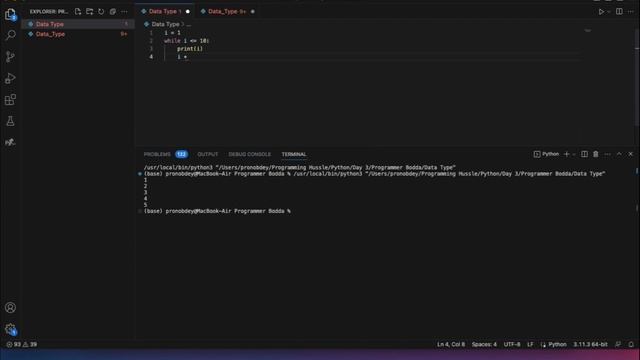Image resolution: width=640 pixels, height=360 pixels.
Task: Open the Manage settings gear
Action: coord(10,329)
